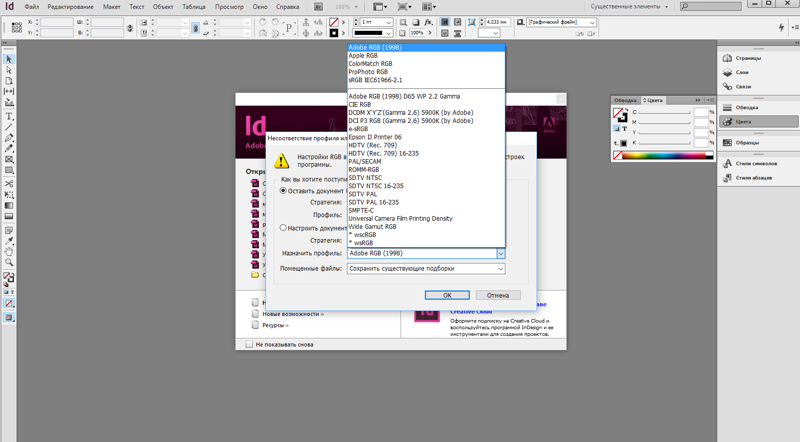Click the Отмена button in the dialog
Screen dimensions: 800x442
(498, 295)
